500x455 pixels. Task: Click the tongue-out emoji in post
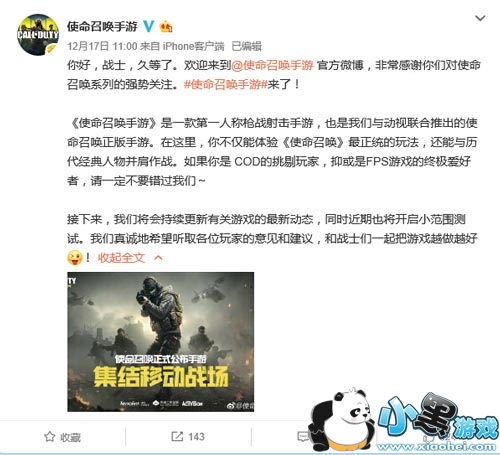(75, 258)
